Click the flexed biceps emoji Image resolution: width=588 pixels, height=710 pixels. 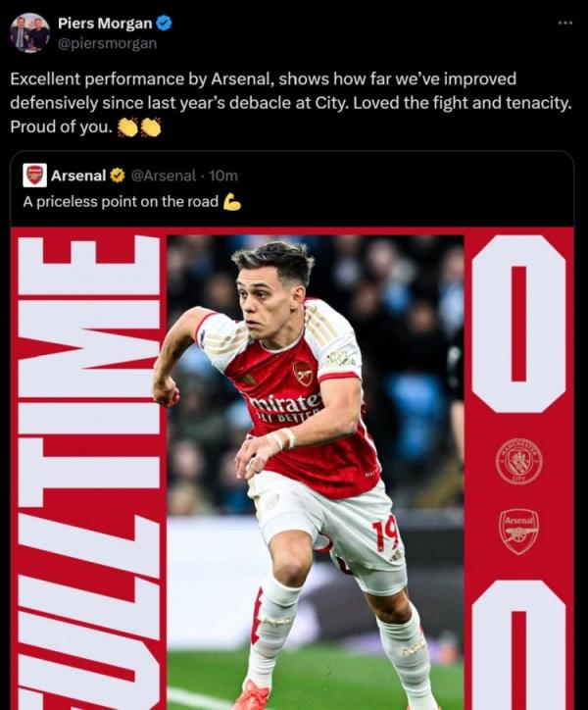click(x=232, y=202)
